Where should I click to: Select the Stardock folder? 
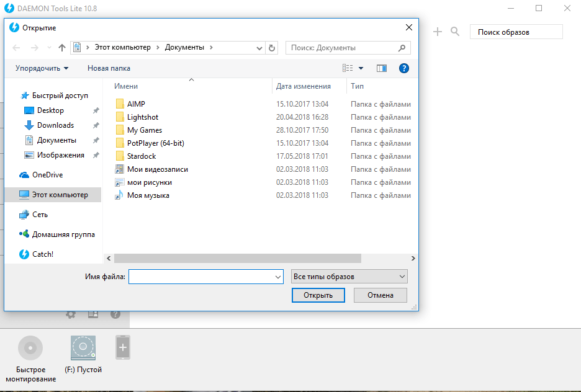click(142, 156)
